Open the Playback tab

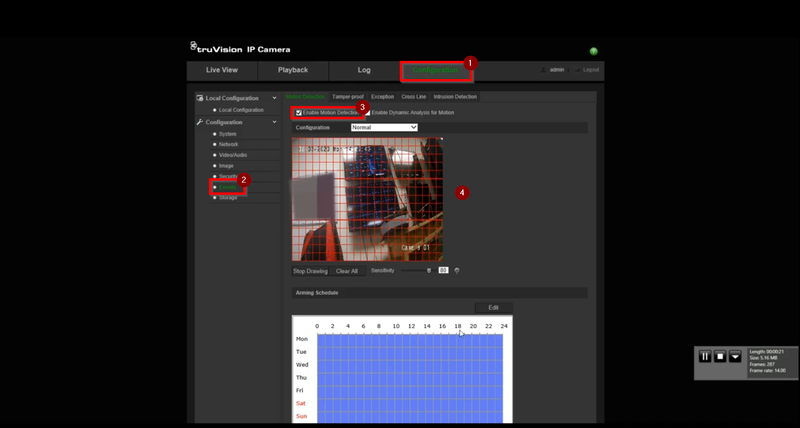pyautogui.click(x=293, y=70)
